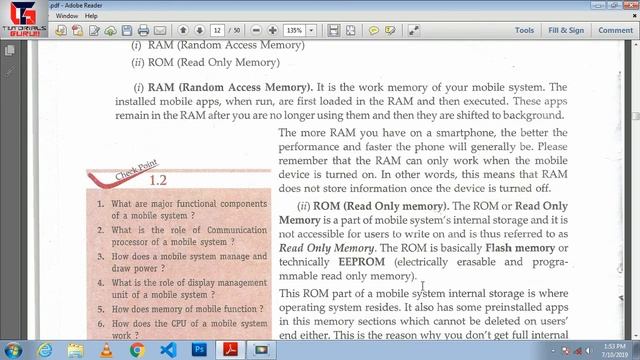Screen dimensions: 640x360
Task: Open Photoshop from taskbar
Action: click(199, 350)
